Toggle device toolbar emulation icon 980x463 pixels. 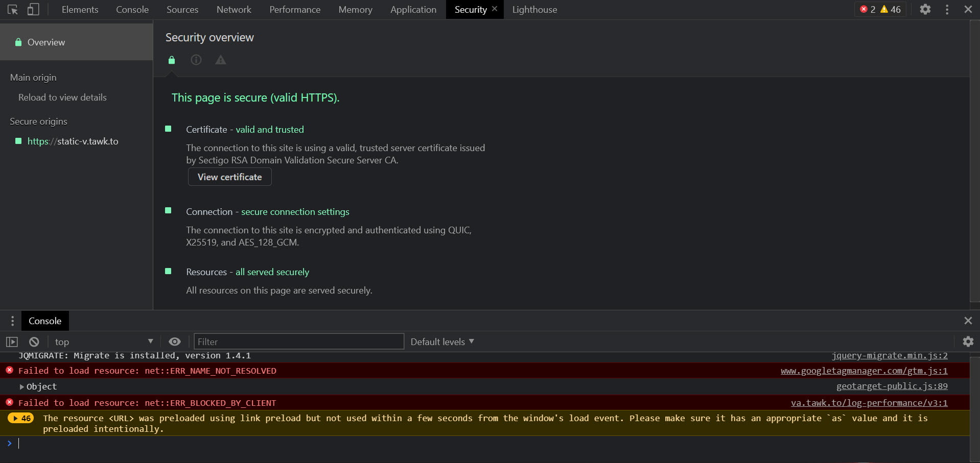pos(33,10)
